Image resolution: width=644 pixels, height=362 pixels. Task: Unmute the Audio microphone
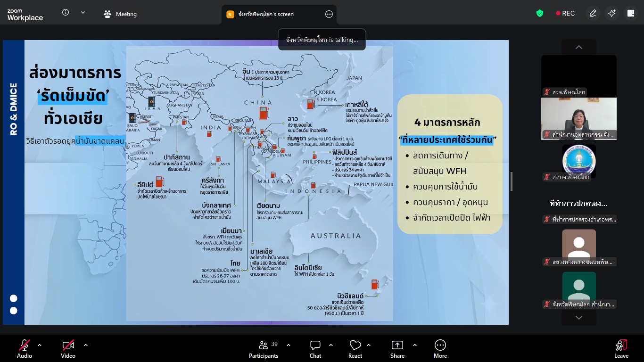[x=25, y=348]
